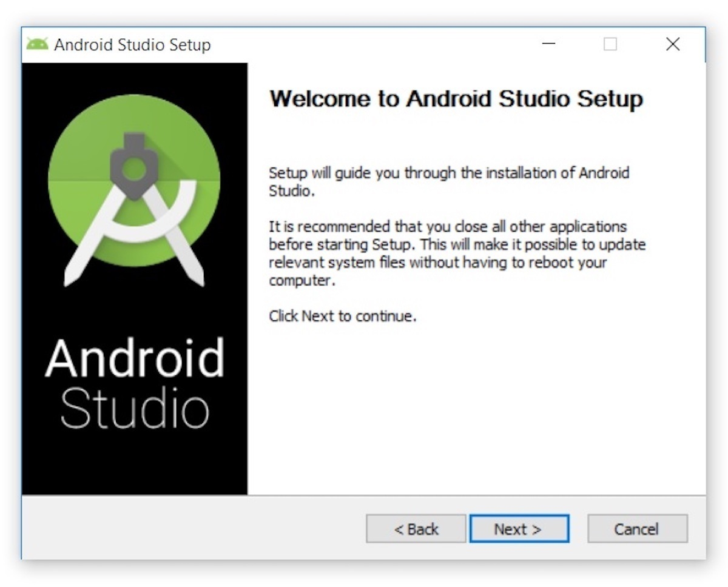
Task: Click the "Android Studio Setup" title bar text
Action: point(132,45)
